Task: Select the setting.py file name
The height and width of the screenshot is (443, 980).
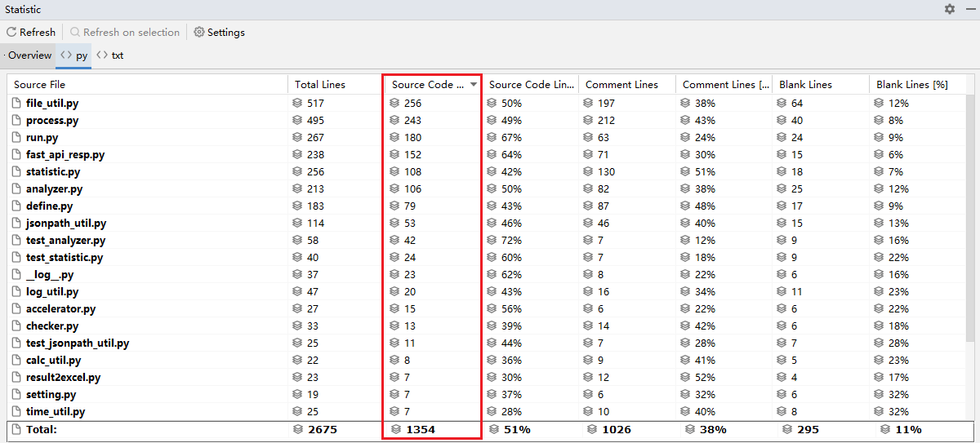Action: (51, 395)
